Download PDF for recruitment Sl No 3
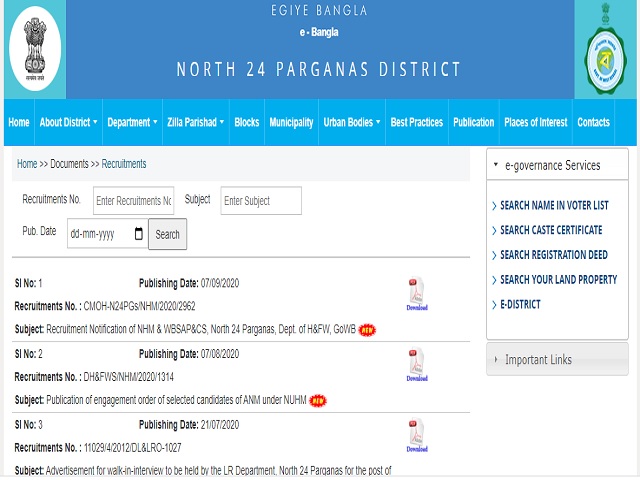The image size is (640, 480). (417, 436)
